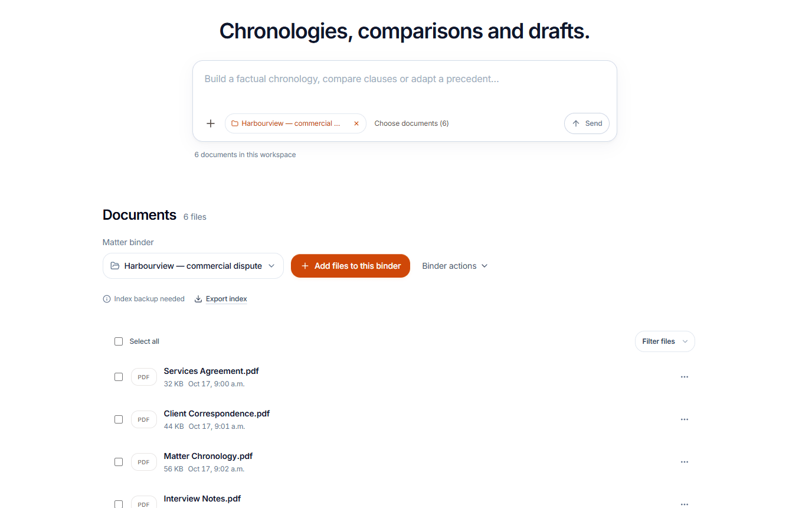
Task: Check the Interview Notes.pdf checkbox
Action: (x=119, y=504)
